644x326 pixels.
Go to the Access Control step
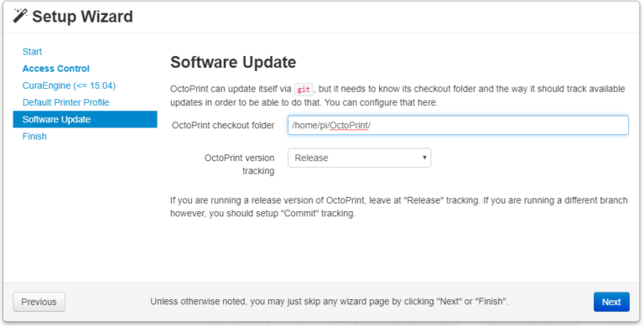56,69
